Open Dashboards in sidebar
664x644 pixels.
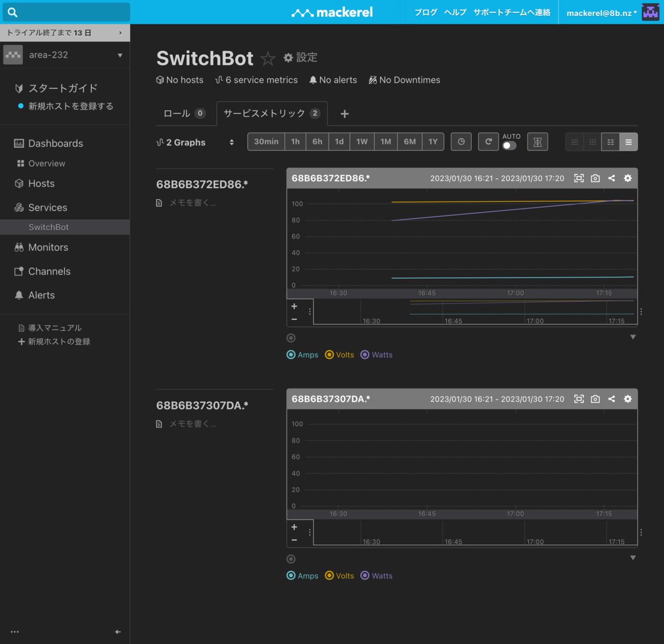pos(55,143)
